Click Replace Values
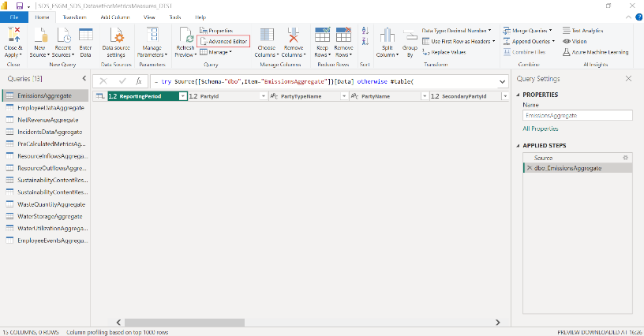644x336 pixels. (x=444, y=52)
